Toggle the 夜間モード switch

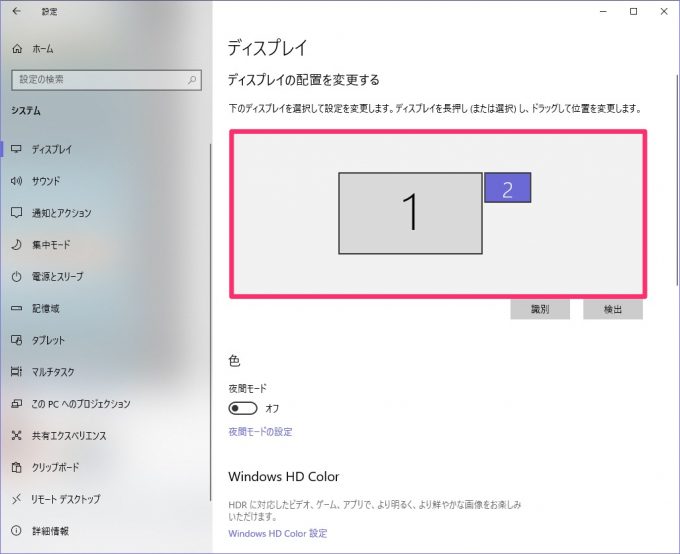[243, 408]
